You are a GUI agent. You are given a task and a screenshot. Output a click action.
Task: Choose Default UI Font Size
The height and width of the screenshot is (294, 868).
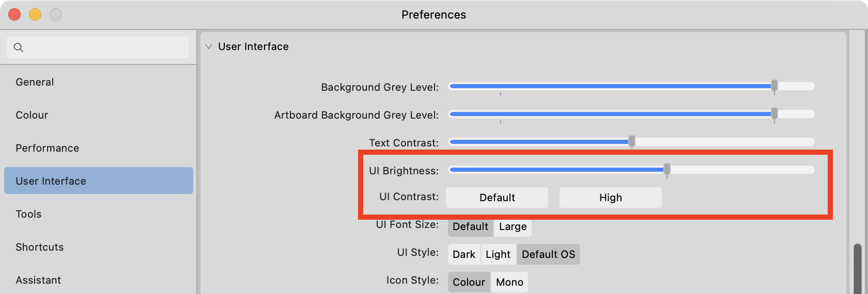pos(471,226)
